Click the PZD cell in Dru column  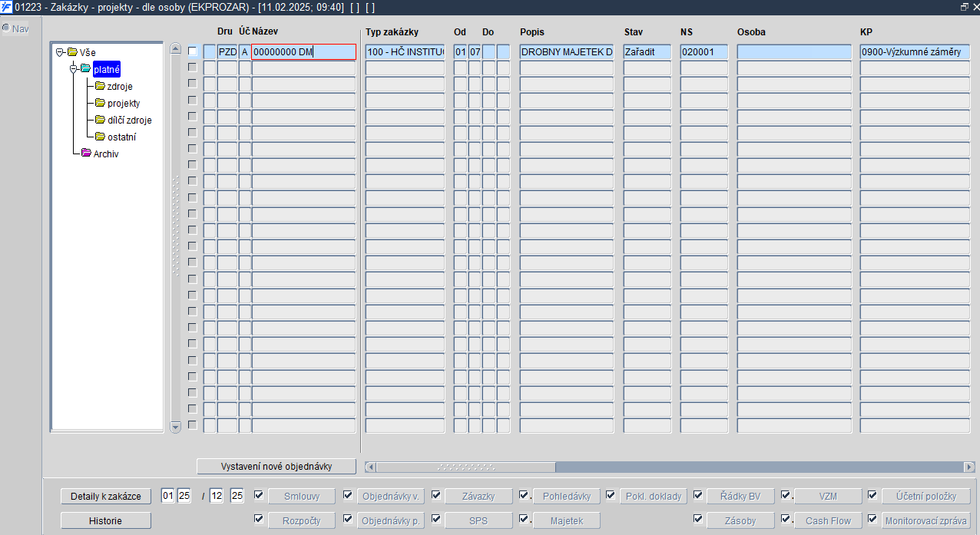227,51
